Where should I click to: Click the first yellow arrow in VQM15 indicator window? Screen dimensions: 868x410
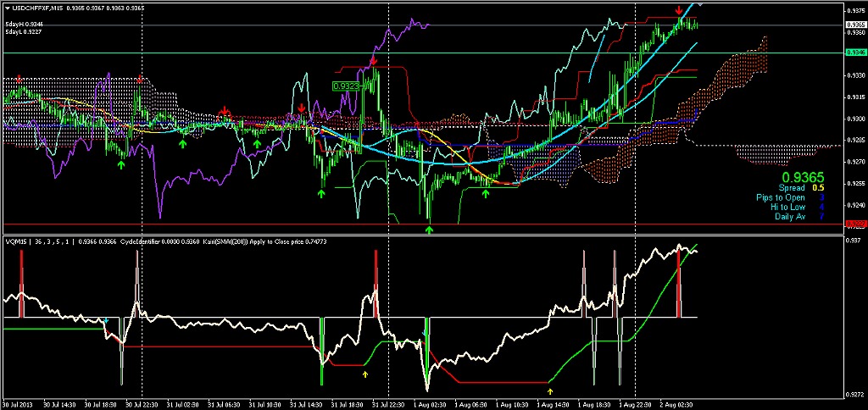pyautogui.click(x=365, y=373)
